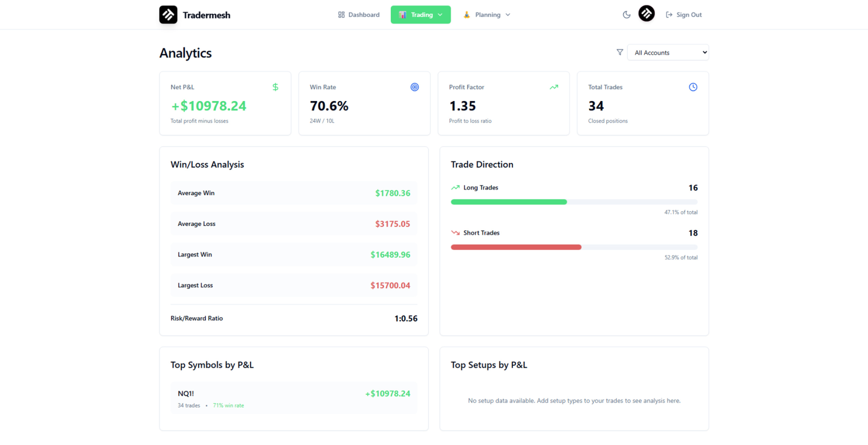Open the Planning menu
868x445 pixels.
tap(487, 15)
